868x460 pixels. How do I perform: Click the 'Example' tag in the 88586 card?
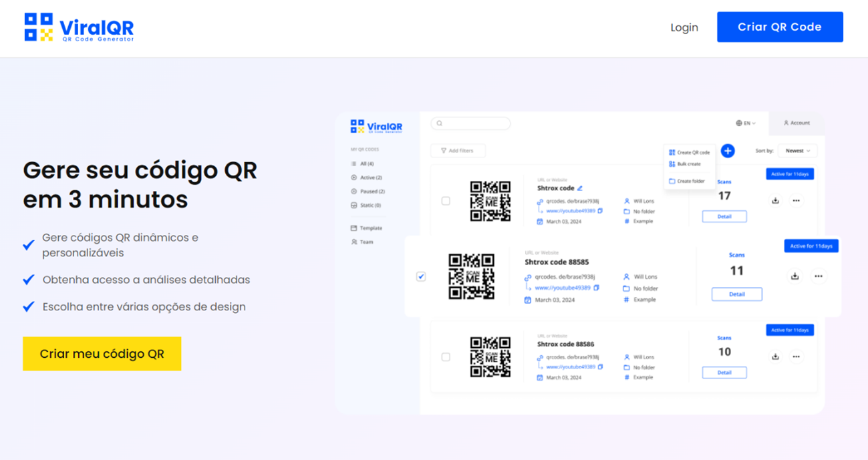(x=643, y=378)
